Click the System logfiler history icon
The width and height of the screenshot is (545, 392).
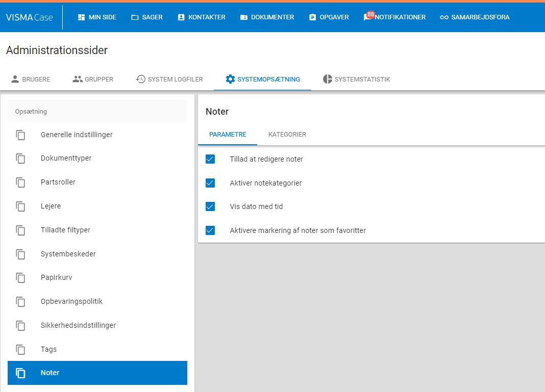pyautogui.click(x=140, y=79)
